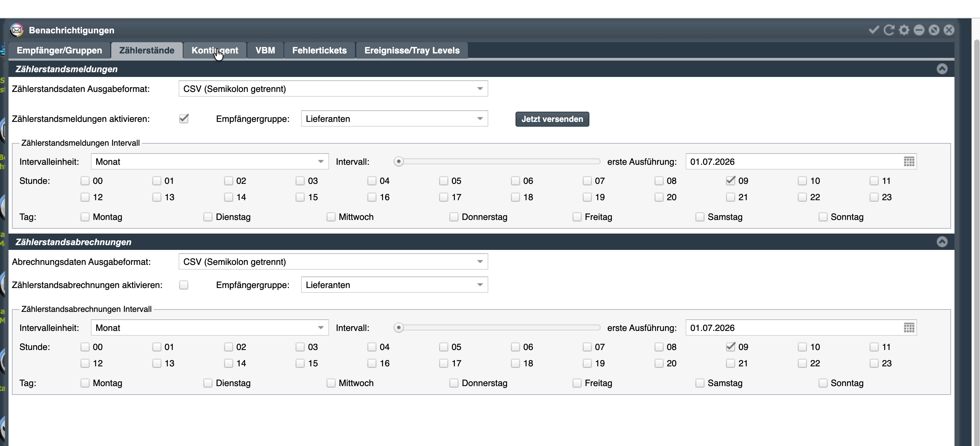The width and height of the screenshot is (980, 446).
Task: Check Sonntag in Zählerstandsabrechnungen Intervall
Action: coord(823,383)
